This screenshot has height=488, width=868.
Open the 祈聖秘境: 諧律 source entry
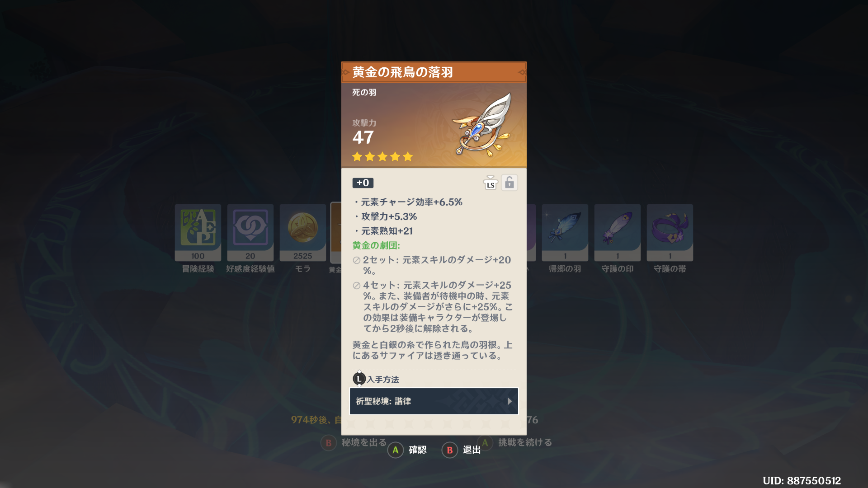(x=434, y=401)
